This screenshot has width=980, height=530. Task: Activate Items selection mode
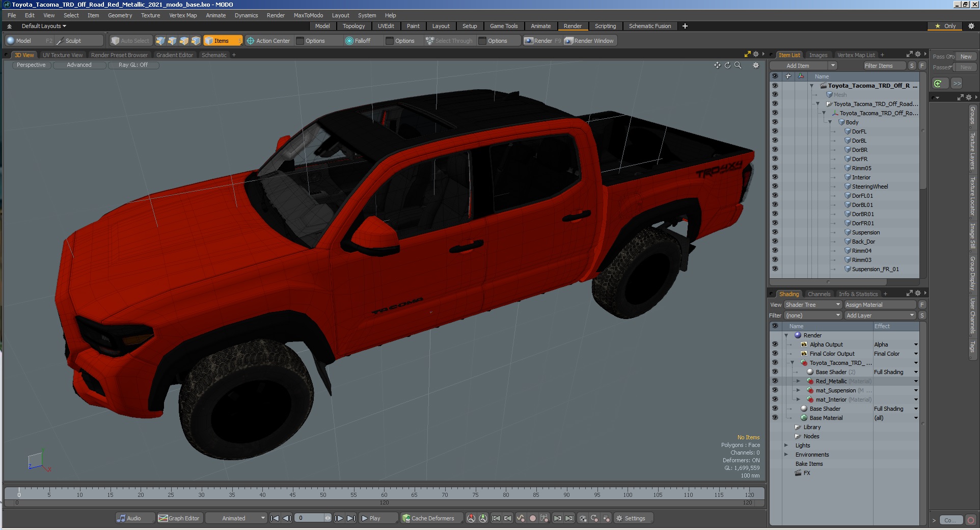tap(223, 41)
